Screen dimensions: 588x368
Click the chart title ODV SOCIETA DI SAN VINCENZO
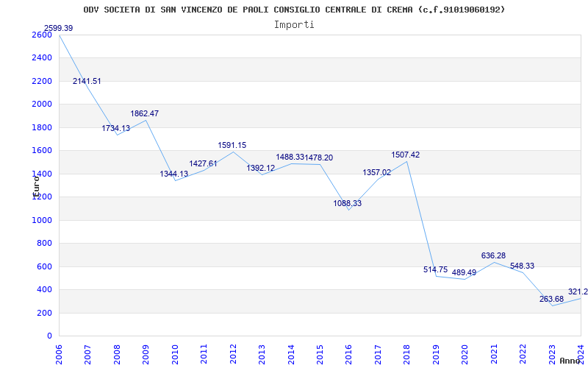[x=294, y=10]
